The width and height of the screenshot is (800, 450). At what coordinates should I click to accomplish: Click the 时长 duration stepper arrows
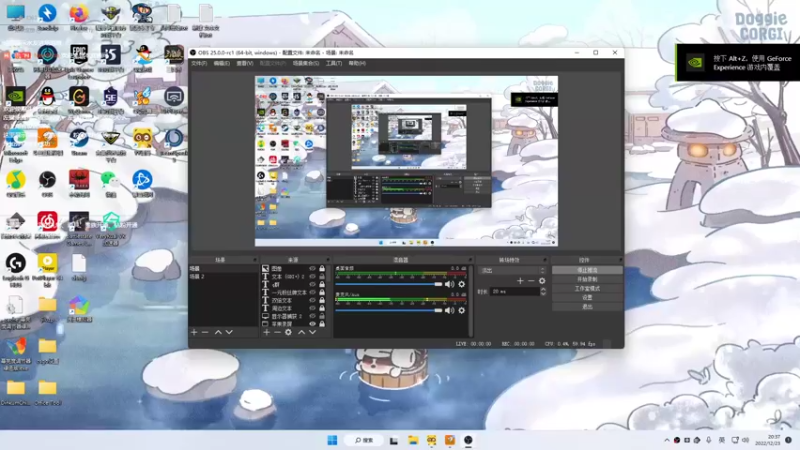click(543, 291)
